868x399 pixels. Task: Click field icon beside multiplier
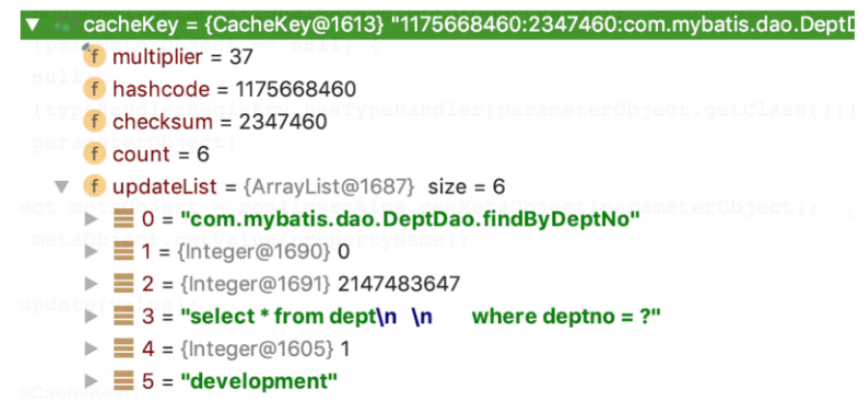coord(94,56)
